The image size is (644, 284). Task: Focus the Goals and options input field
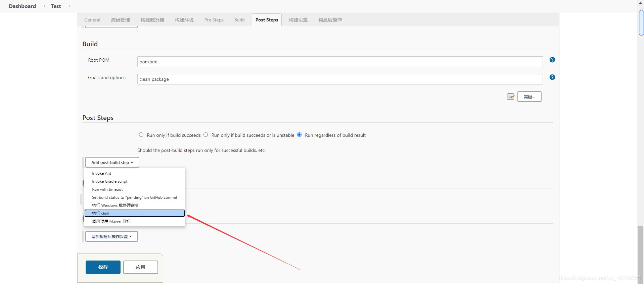(340, 79)
